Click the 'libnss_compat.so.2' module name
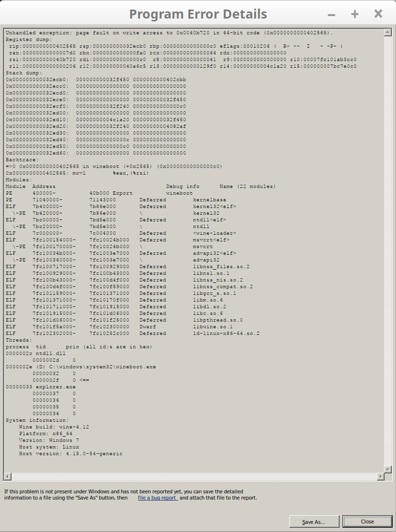 (x=223, y=287)
